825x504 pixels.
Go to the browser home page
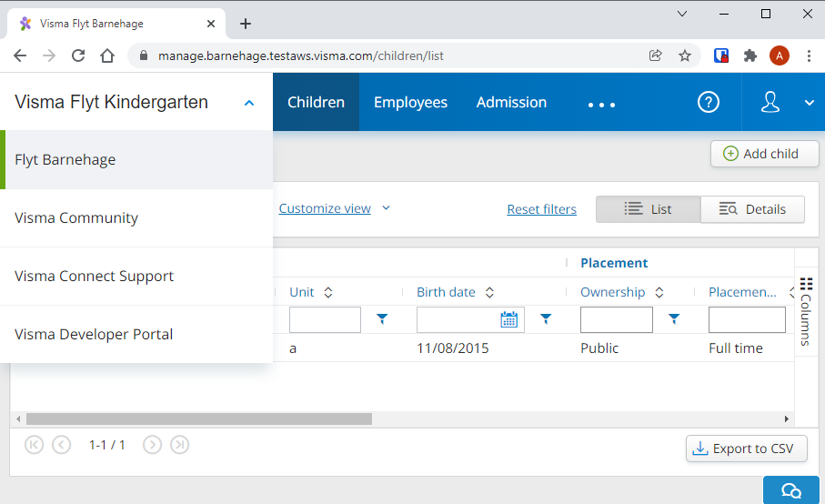(x=107, y=55)
